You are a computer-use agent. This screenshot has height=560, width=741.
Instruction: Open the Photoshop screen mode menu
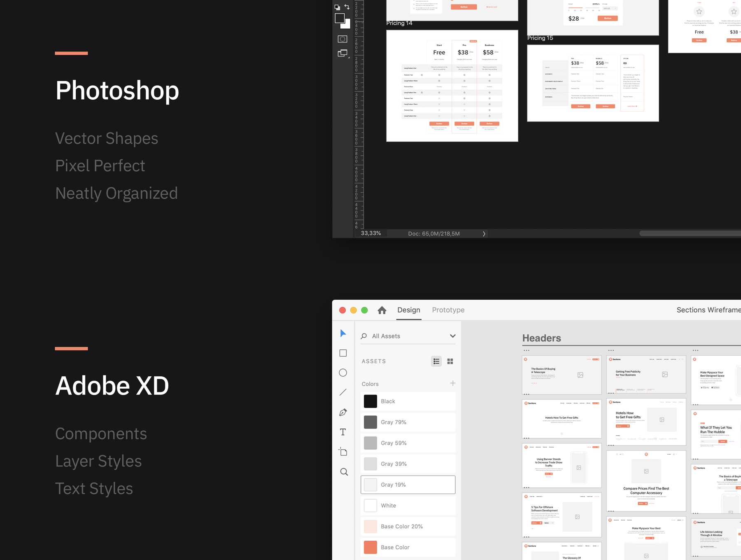tap(343, 53)
